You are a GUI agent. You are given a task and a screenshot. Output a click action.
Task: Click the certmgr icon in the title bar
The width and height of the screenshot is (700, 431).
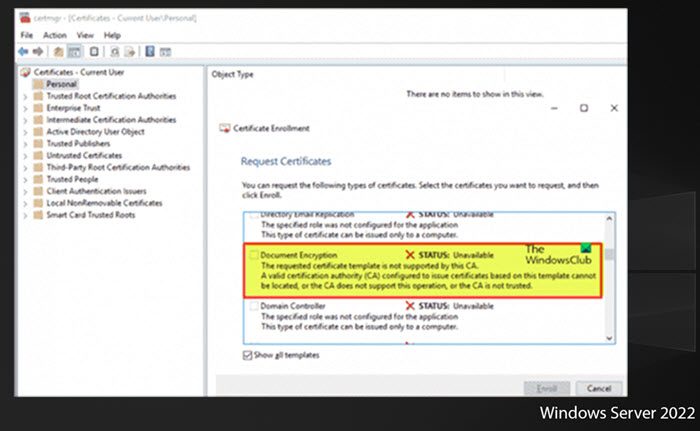pyautogui.click(x=25, y=18)
